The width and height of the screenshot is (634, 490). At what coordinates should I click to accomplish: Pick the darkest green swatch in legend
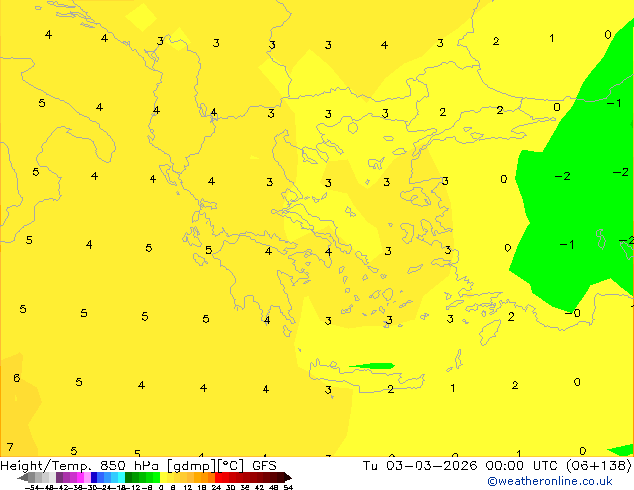(x=128, y=477)
